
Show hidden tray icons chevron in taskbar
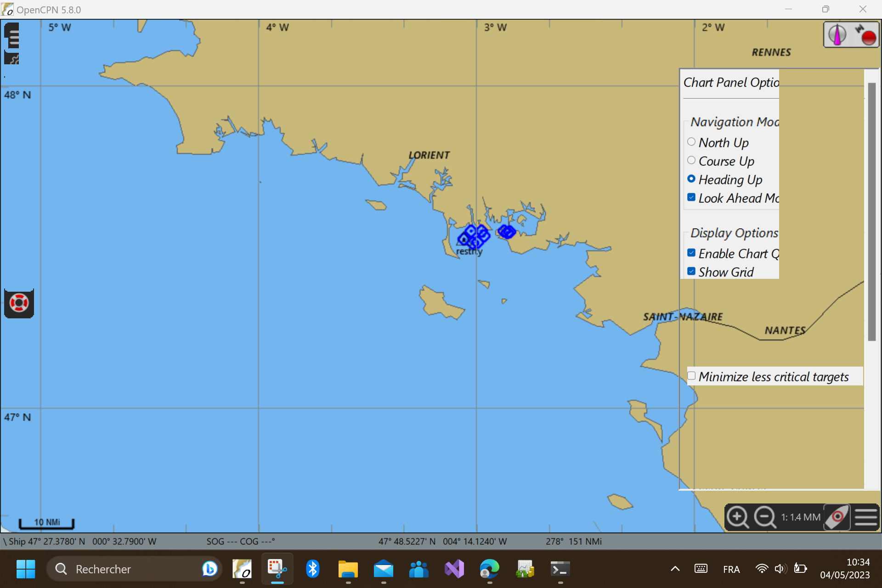[675, 569]
